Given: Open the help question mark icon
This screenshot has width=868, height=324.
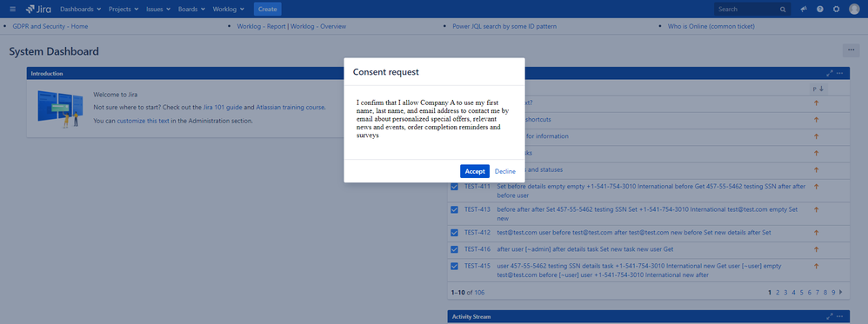Looking at the screenshot, I should pos(820,9).
